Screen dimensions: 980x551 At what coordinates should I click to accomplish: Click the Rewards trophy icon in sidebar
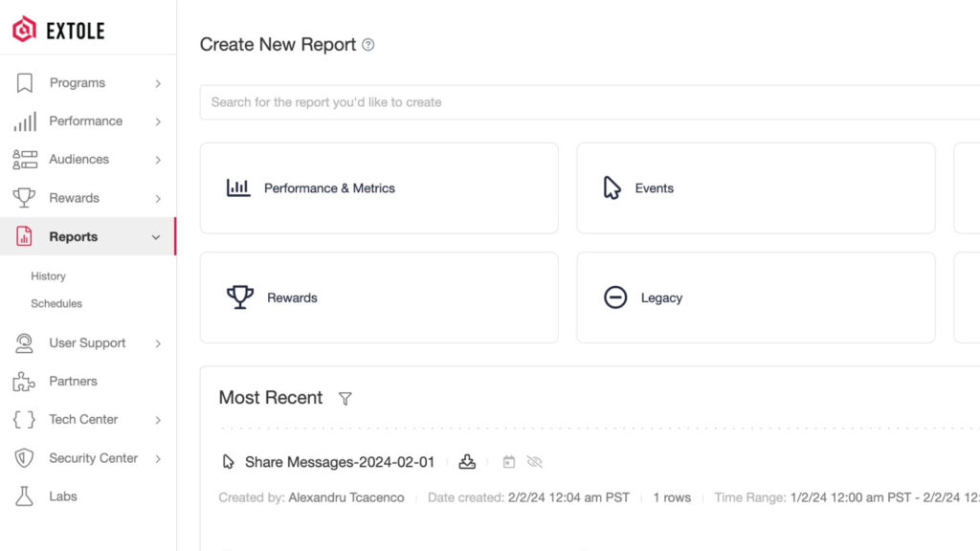(x=25, y=198)
